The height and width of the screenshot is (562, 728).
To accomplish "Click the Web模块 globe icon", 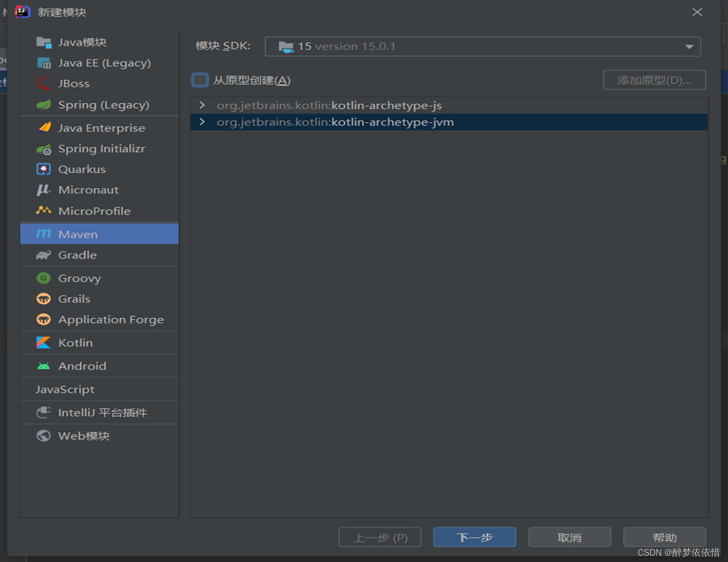I will coord(44,436).
